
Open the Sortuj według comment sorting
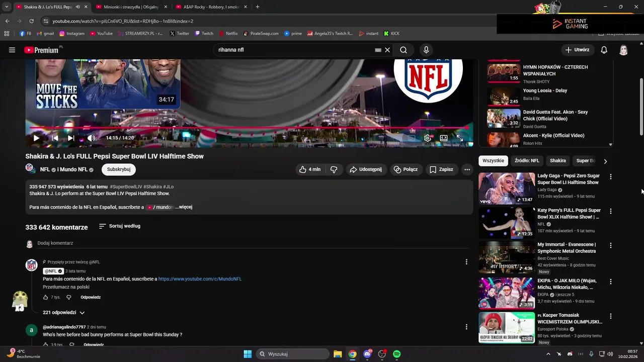120,226
